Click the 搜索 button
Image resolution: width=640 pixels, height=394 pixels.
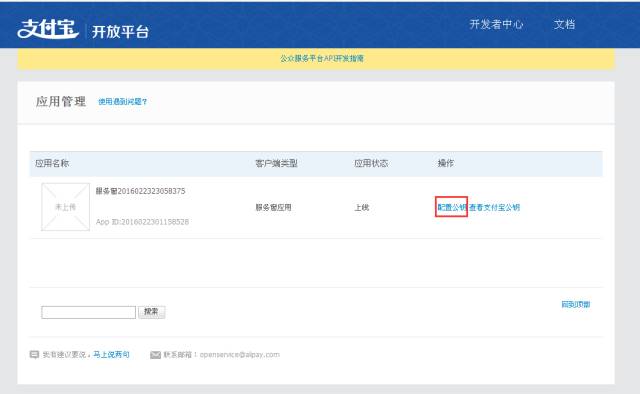click(x=151, y=312)
